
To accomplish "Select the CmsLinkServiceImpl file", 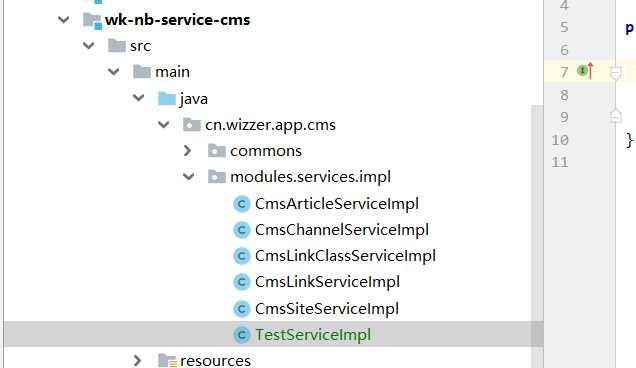I will 327,282.
